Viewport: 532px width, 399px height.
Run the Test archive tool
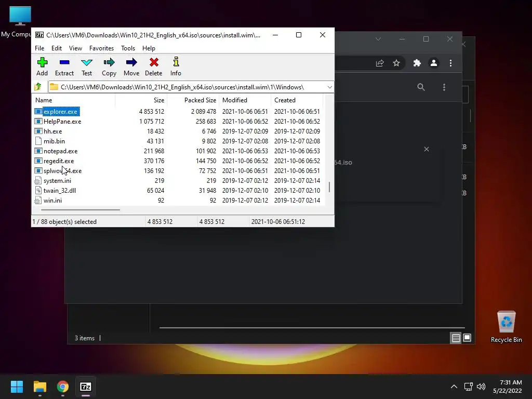[87, 66]
